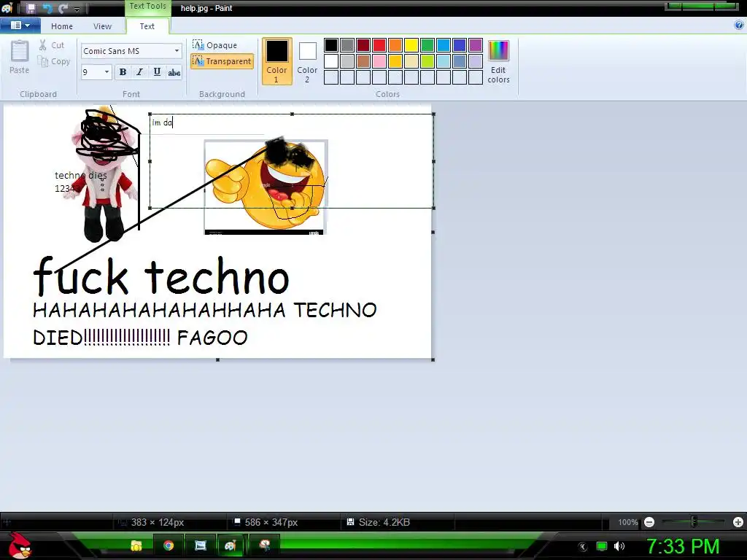Toggle Italic formatting
This screenshot has height=560, width=747.
(x=139, y=72)
